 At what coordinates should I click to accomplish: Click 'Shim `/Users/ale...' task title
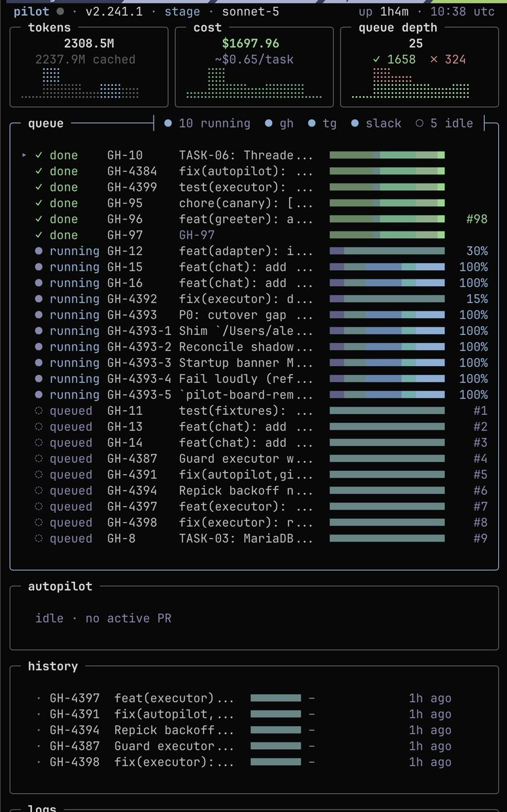point(246,331)
